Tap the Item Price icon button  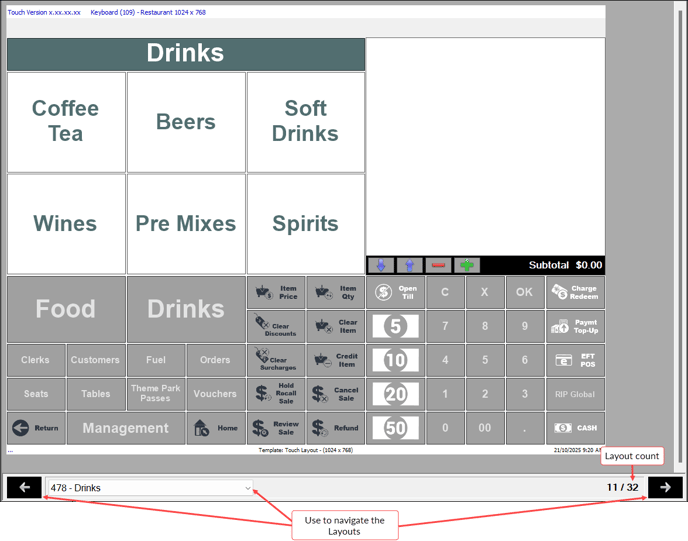[276, 292]
